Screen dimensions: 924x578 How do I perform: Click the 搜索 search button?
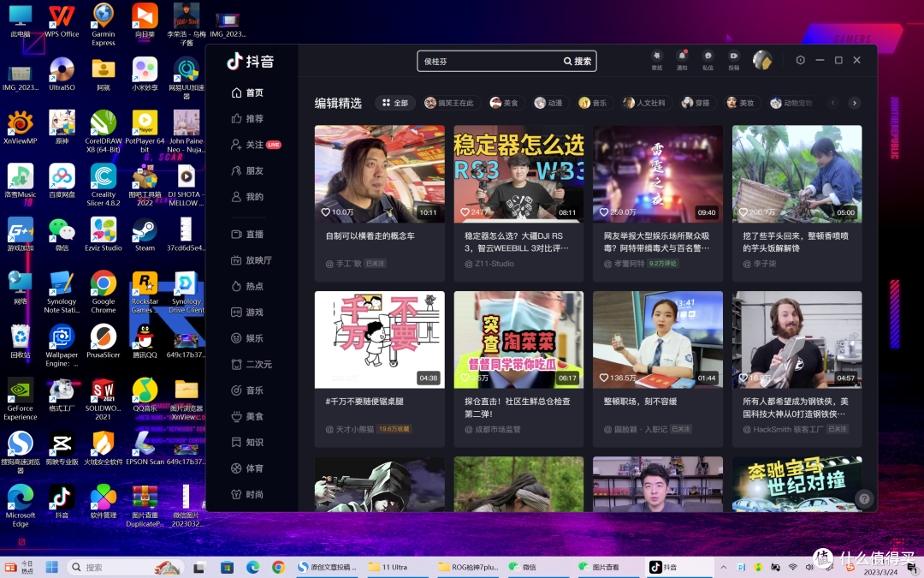(x=577, y=62)
